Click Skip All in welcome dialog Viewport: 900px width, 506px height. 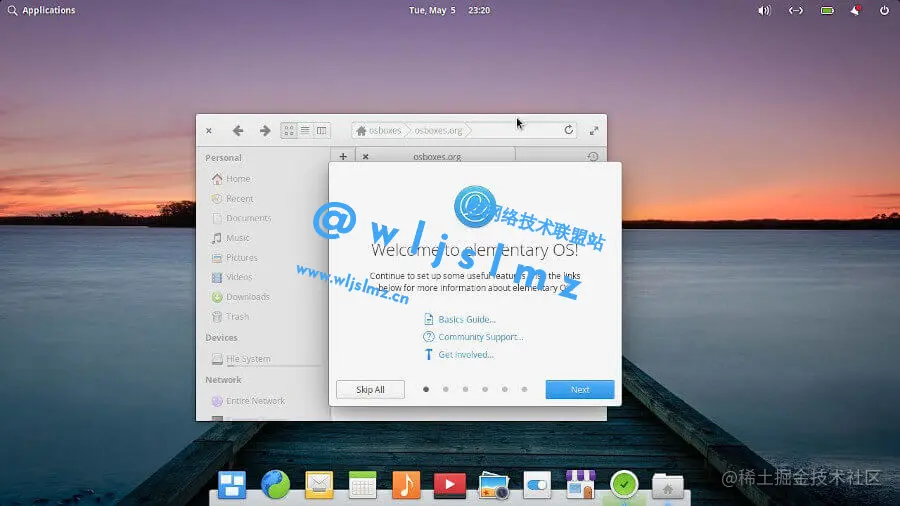coord(370,390)
